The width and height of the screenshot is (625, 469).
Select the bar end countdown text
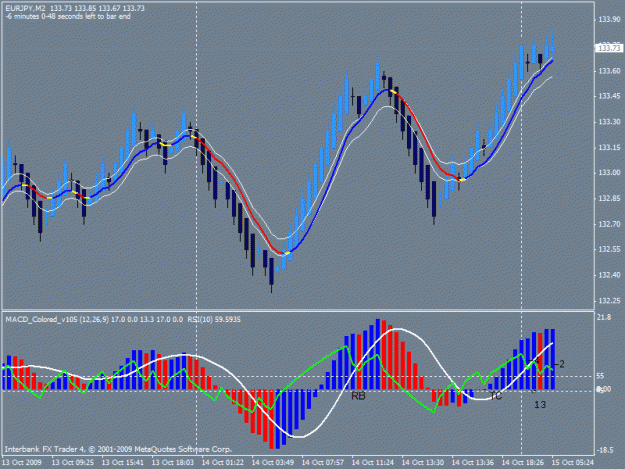(68, 17)
